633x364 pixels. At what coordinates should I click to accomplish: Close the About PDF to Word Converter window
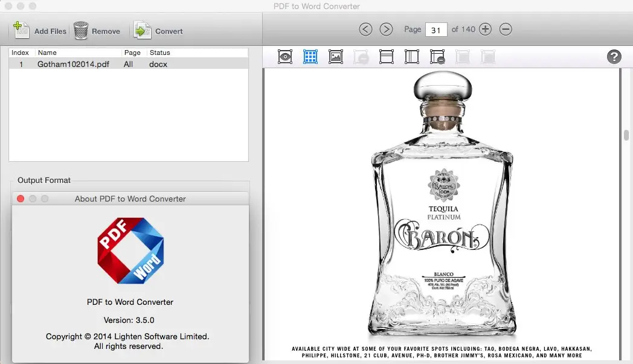click(21, 199)
